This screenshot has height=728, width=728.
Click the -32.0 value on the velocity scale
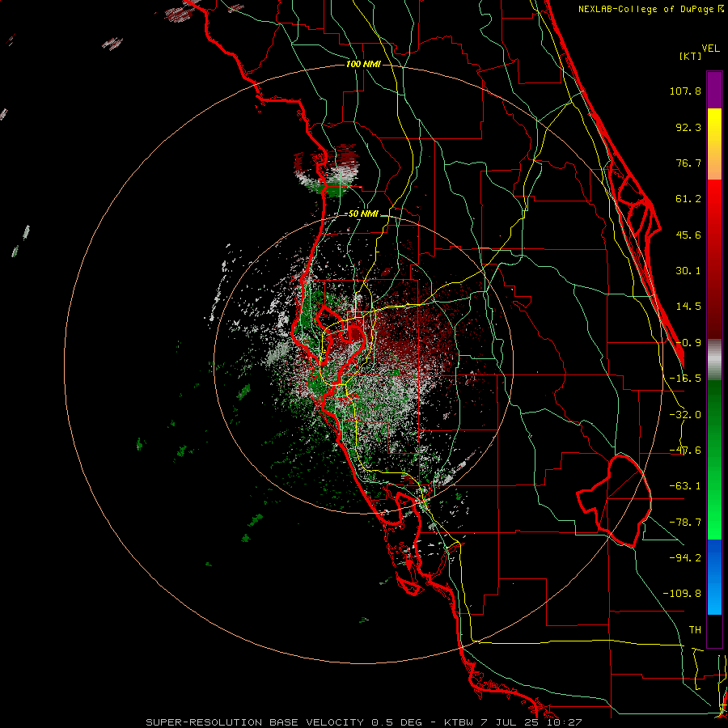pyautogui.click(x=685, y=415)
